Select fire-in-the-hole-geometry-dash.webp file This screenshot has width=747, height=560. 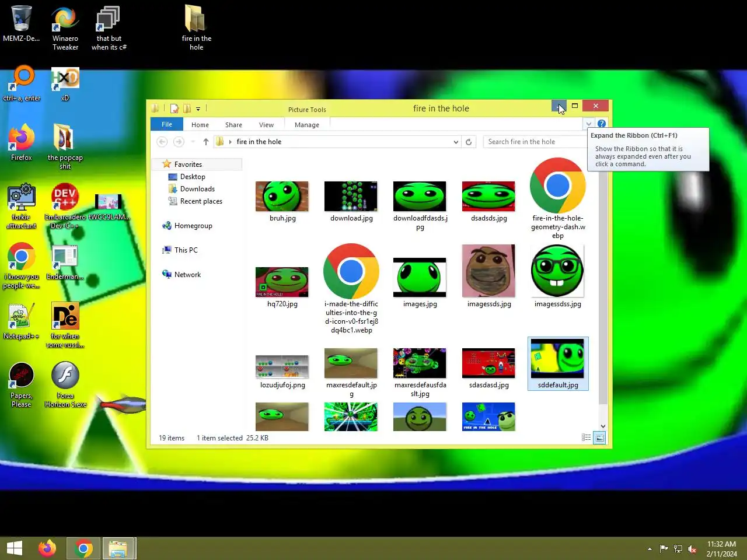tap(558, 198)
